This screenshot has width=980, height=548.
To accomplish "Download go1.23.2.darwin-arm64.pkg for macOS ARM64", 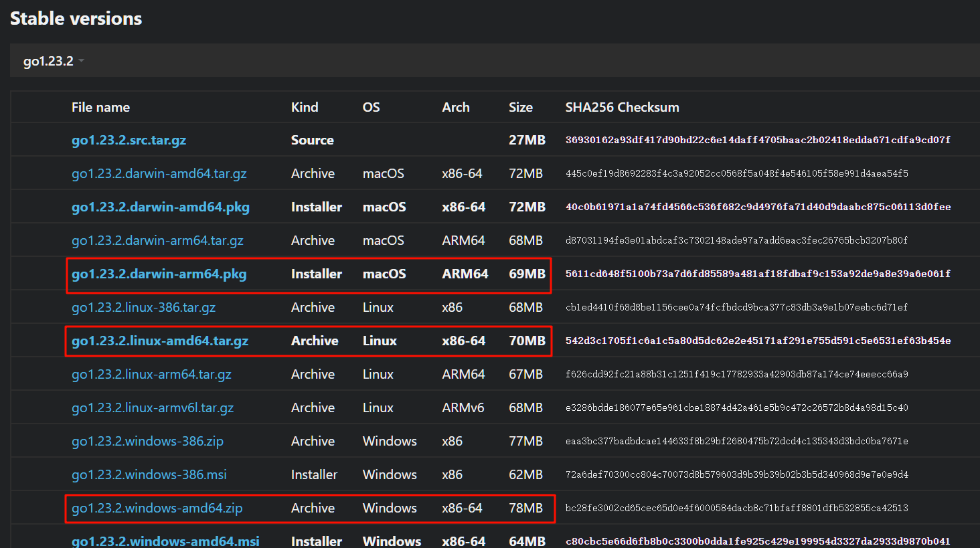I will 159,274.
